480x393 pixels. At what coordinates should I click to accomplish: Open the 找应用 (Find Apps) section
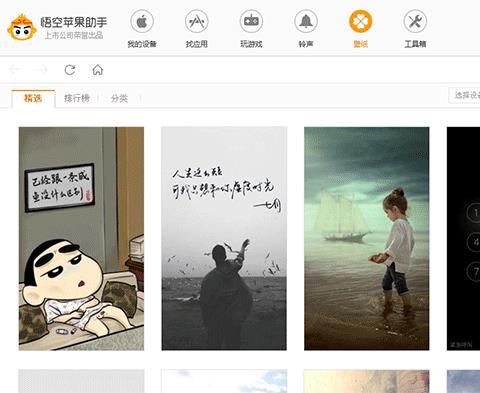pyautogui.click(x=197, y=29)
